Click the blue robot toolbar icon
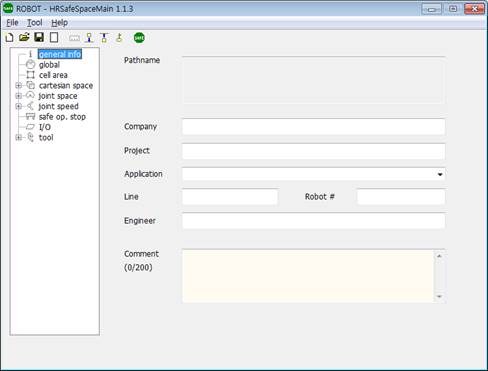This screenshot has width=488, height=371. point(89,38)
